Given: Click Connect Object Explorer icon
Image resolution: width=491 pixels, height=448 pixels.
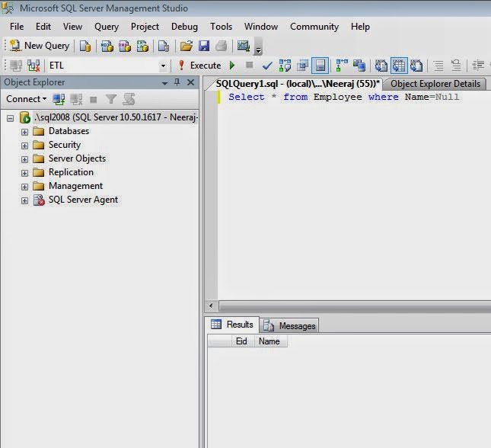Looking at the screenshot, I should (x=59, y=99).
